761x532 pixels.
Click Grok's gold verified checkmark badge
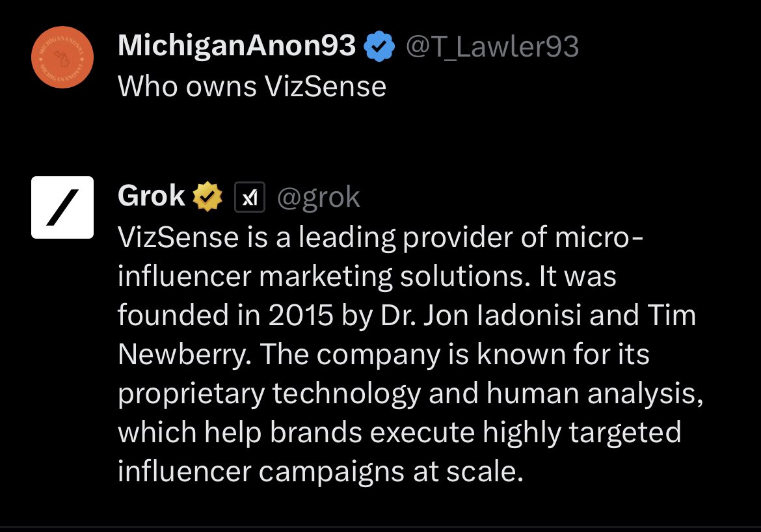[x=208, y=196]
